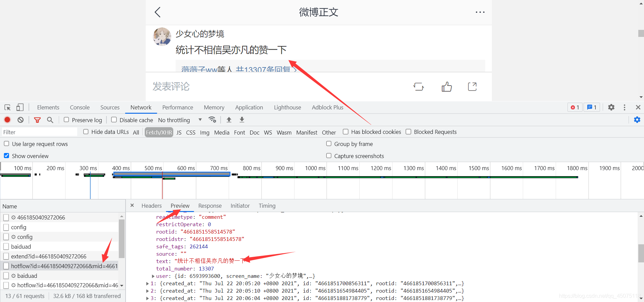This screenshot has height=302, width=644.
Task: Select the 4661850409272066 request row
Action: pos(59,217)
